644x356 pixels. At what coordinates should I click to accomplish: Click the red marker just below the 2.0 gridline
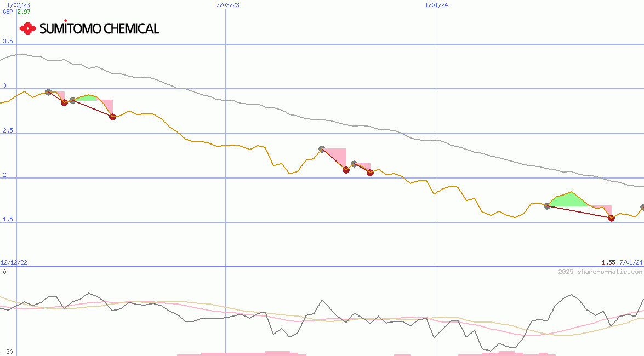tap(346, 170)
